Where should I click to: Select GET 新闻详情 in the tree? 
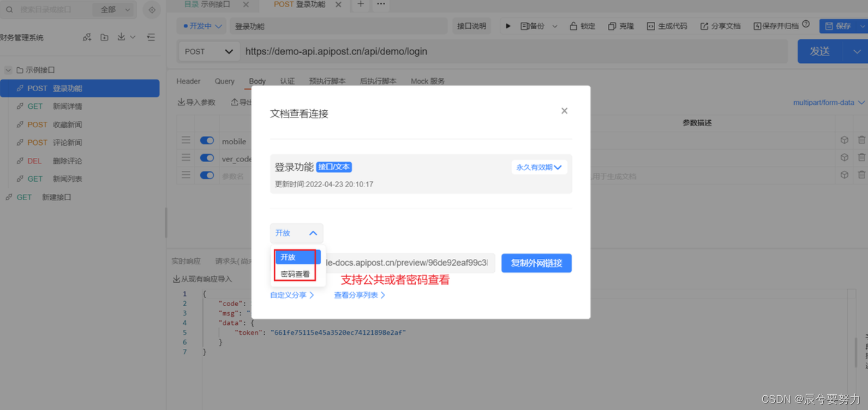point(80,106)
